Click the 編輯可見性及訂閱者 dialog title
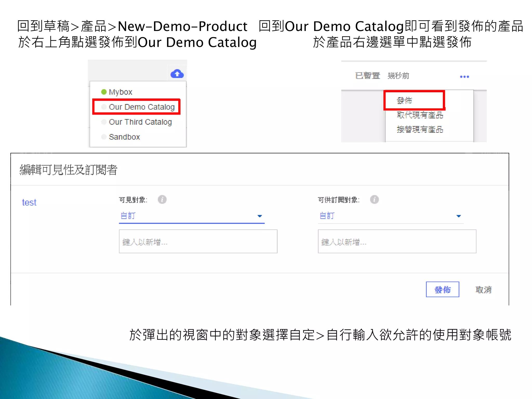The height and width of the screenshot is (399, 532). pos(69,170)
